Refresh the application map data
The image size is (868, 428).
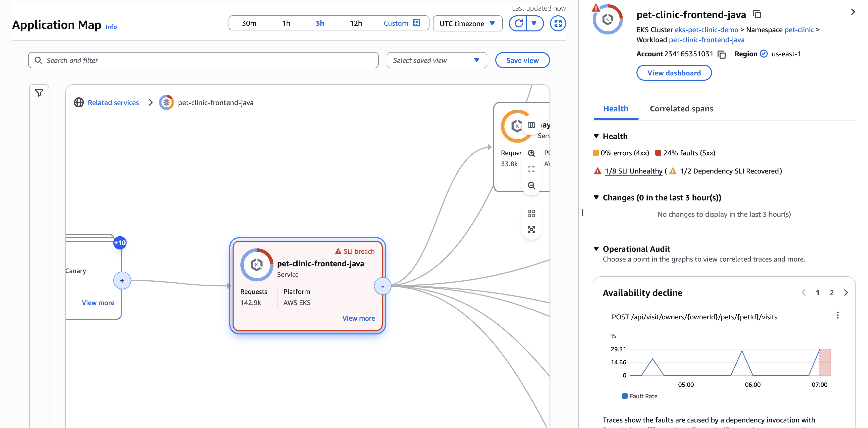pyautogui.click(x=519, y=23)
